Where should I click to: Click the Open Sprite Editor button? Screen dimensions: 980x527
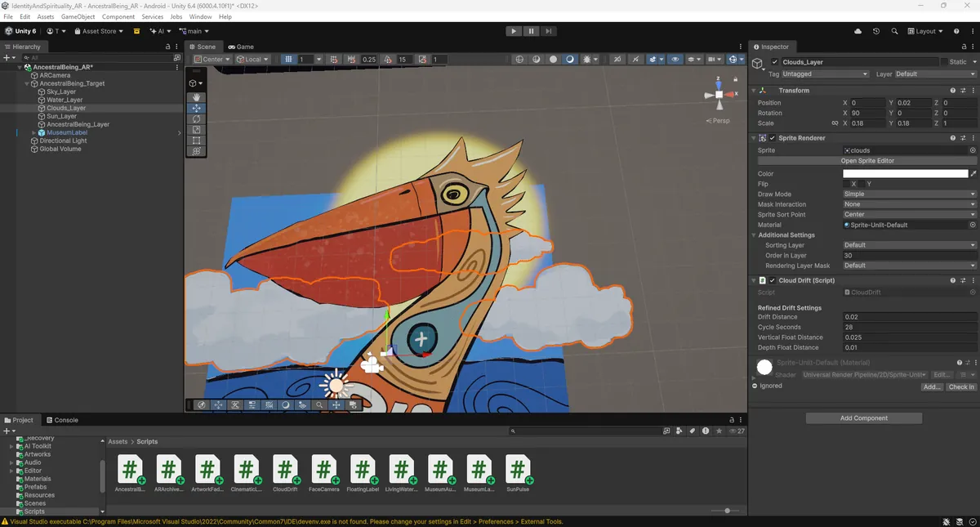867,161
